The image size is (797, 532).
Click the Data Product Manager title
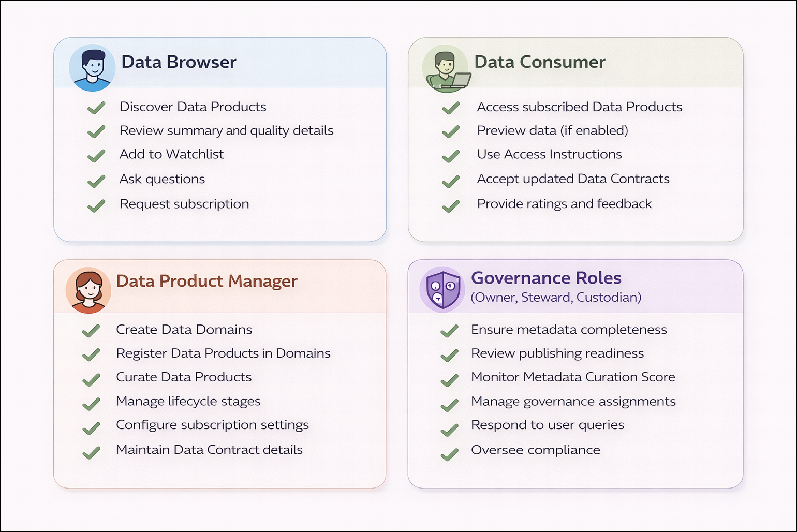point(206,281)
